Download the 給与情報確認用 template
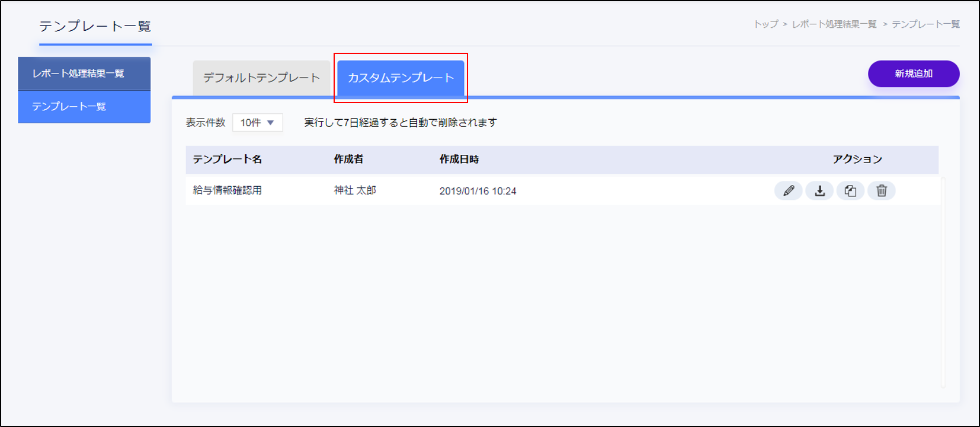The image size is (980, 427). point(819,191)
